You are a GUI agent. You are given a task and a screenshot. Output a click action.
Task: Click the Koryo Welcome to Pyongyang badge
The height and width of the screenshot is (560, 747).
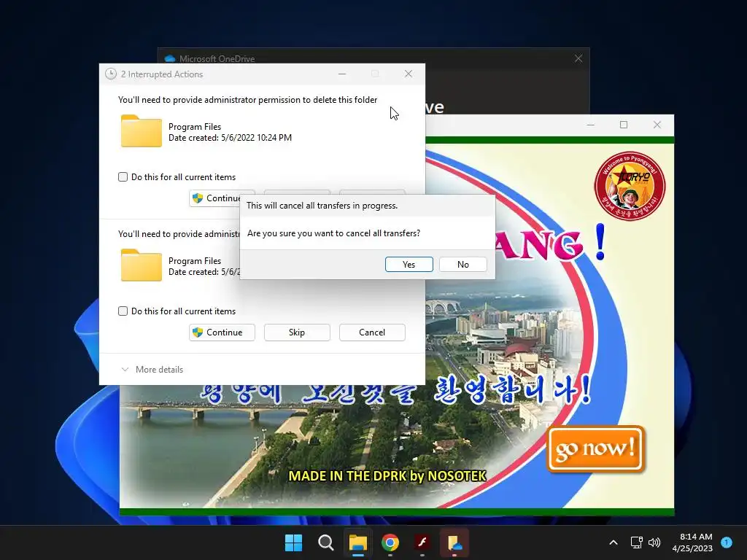630,186
